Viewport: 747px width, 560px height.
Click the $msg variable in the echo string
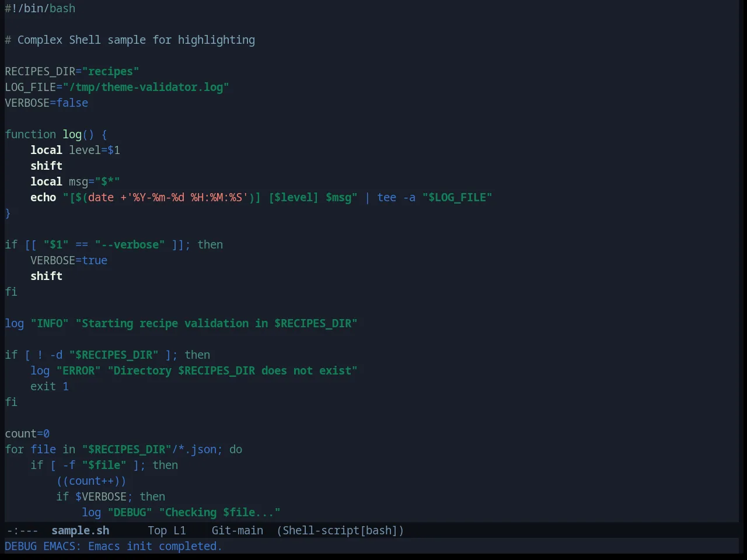[338, 197]
